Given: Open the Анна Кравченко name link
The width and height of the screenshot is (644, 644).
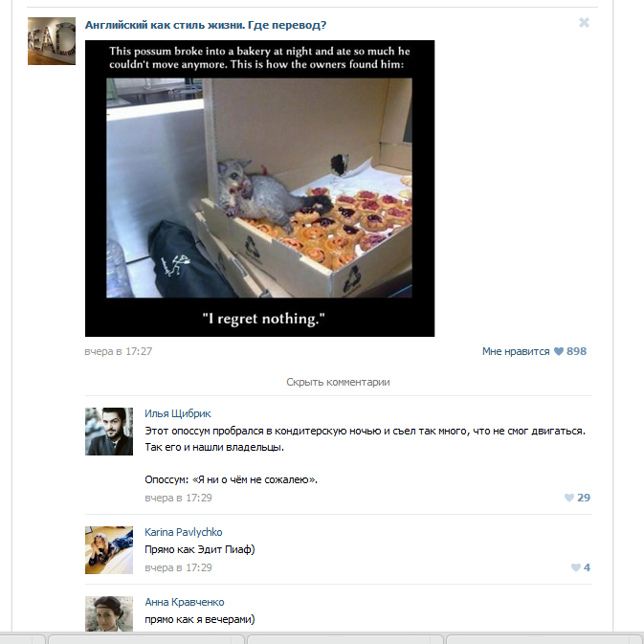Looking at the screenshot, I should coord(185,602).
